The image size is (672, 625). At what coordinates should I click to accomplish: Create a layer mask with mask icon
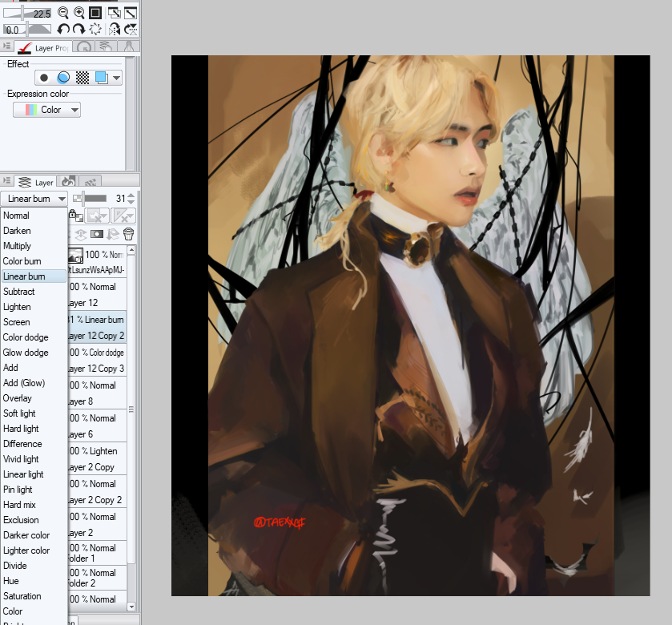97,234
